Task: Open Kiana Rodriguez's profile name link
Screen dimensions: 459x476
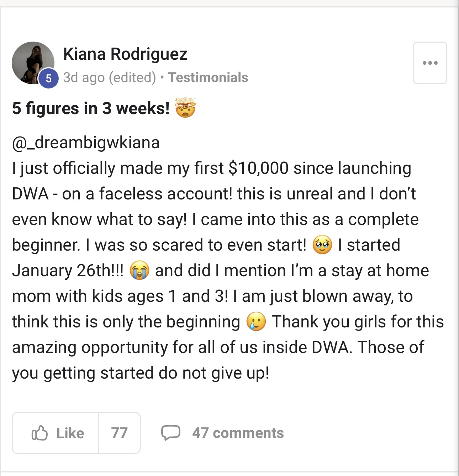Action: (125, 54)
